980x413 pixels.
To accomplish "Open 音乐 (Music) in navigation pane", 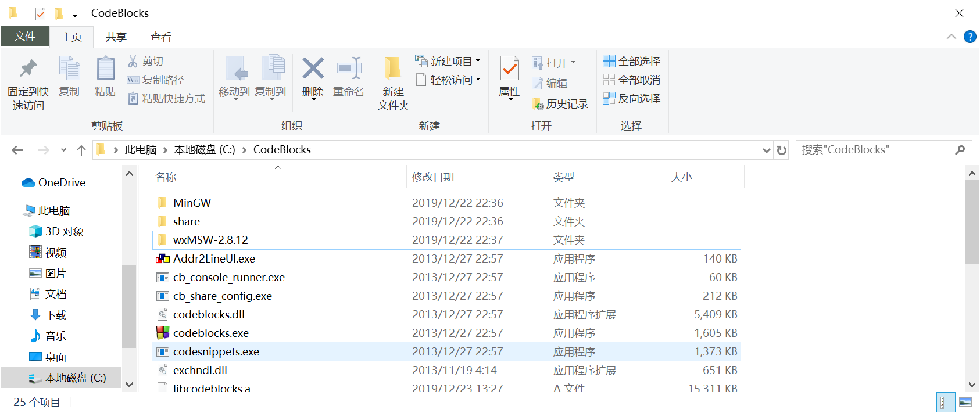I will click(x=48, y=336).
